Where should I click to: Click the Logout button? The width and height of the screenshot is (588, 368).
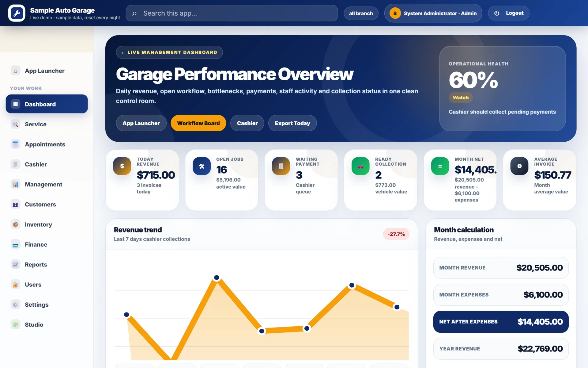[x=509, y=13]
